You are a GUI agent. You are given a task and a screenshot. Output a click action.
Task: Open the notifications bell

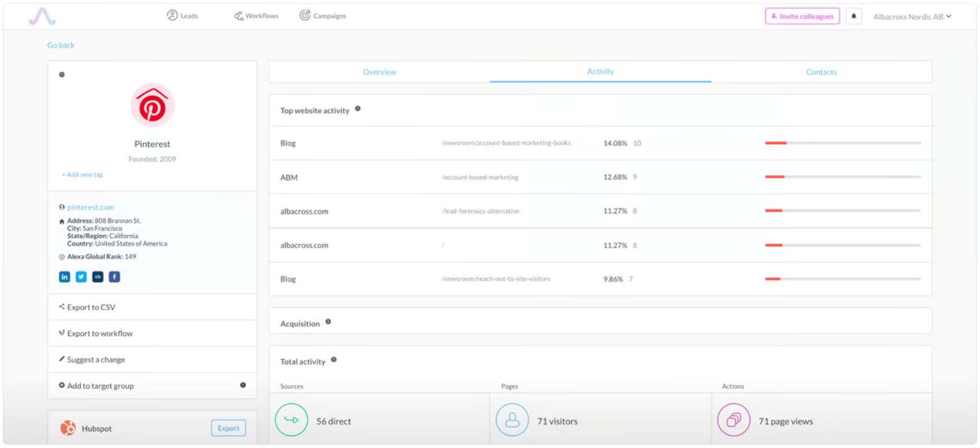pyautogui.click(x=853, y=16)
